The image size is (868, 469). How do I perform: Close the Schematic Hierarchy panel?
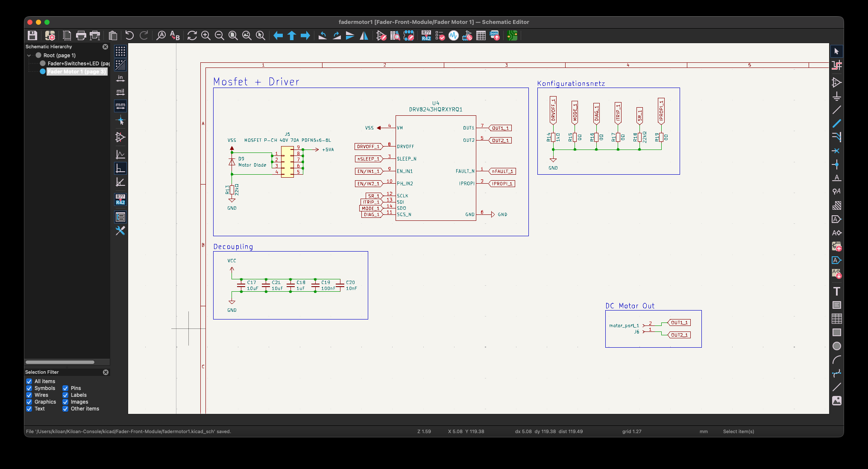point(106,47)
